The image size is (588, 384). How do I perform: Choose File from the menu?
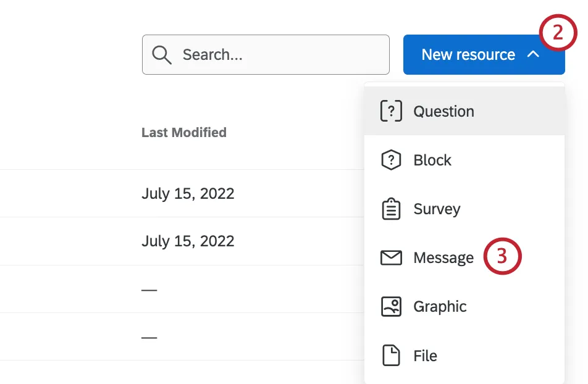tap(424, 355)
